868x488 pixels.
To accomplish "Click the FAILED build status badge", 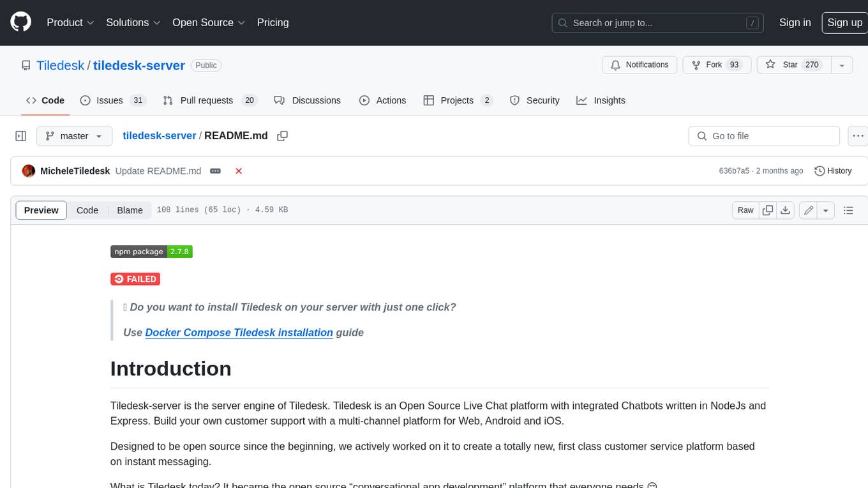I will pos(135,279).
